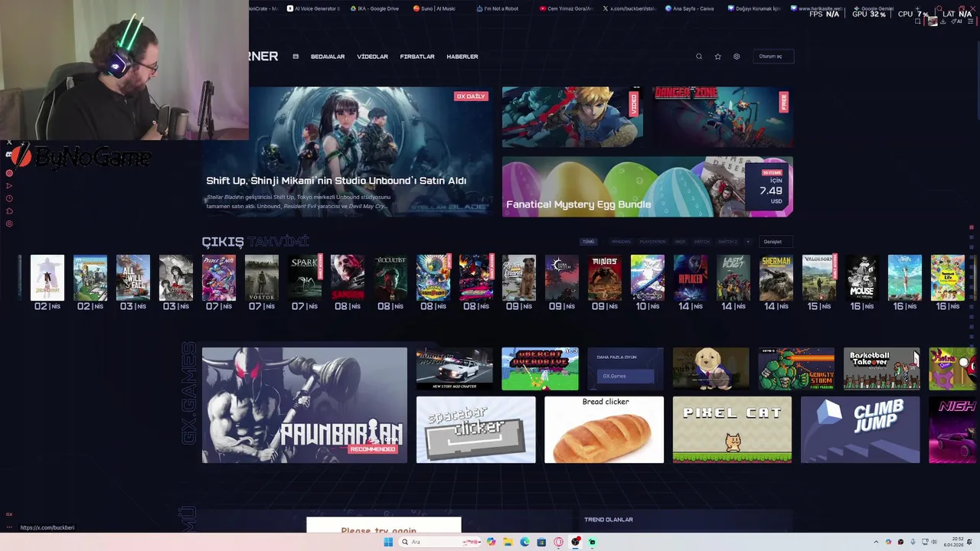Viewport: 980px width, 551px height.
Task: Open Opera GX browser taskbar icon
Action: [558, 542]
